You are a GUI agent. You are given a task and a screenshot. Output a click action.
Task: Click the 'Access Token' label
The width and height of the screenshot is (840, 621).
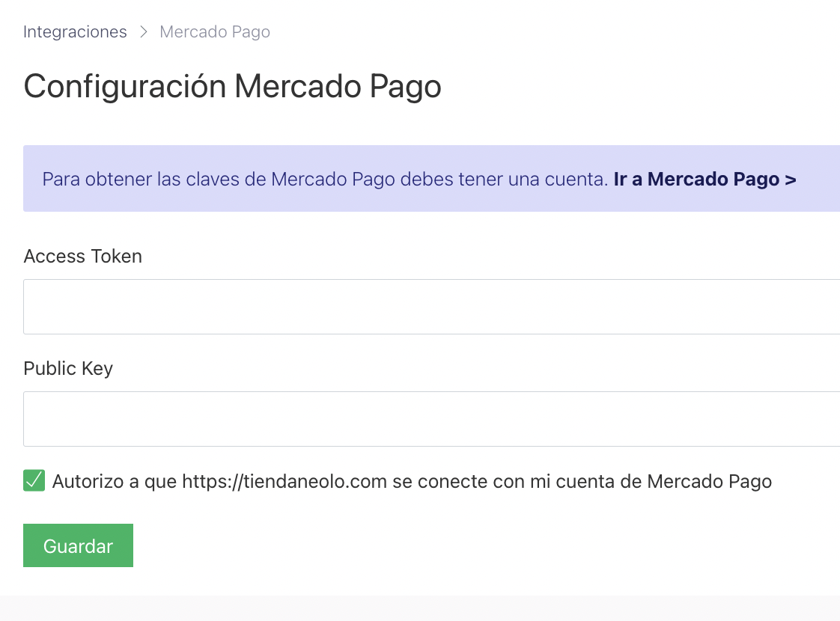click(83, 257)
